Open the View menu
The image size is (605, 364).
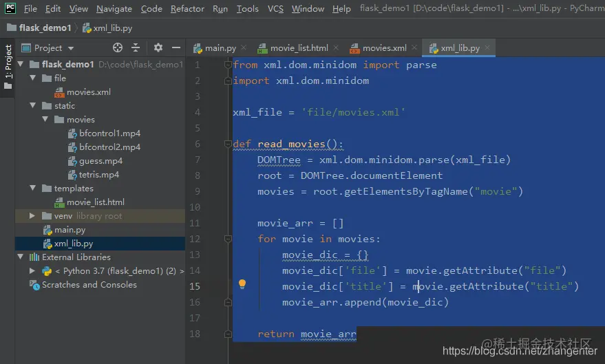pos(78,8)
